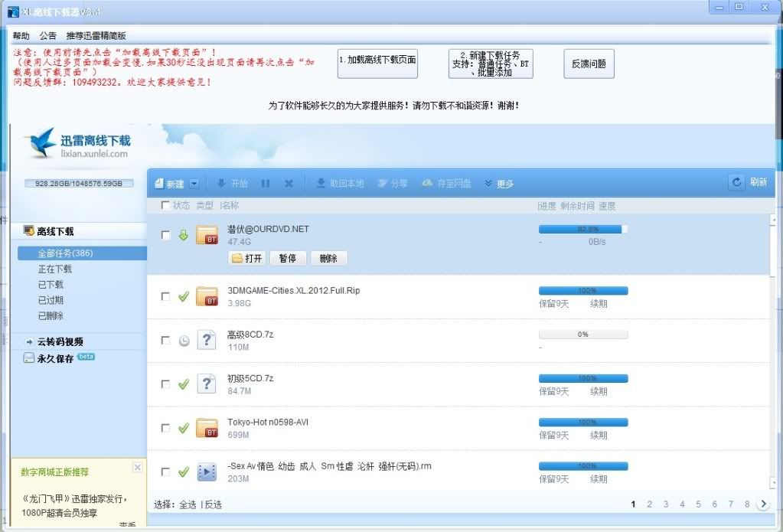Click the green checkmark of 3DMGAME-Cities.XL.2012
The width and height of the screenshot is (783, 532).
(184, 296)
